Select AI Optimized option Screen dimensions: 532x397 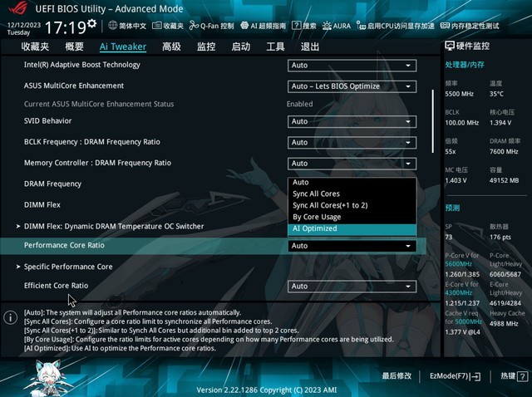pos(352,229)
